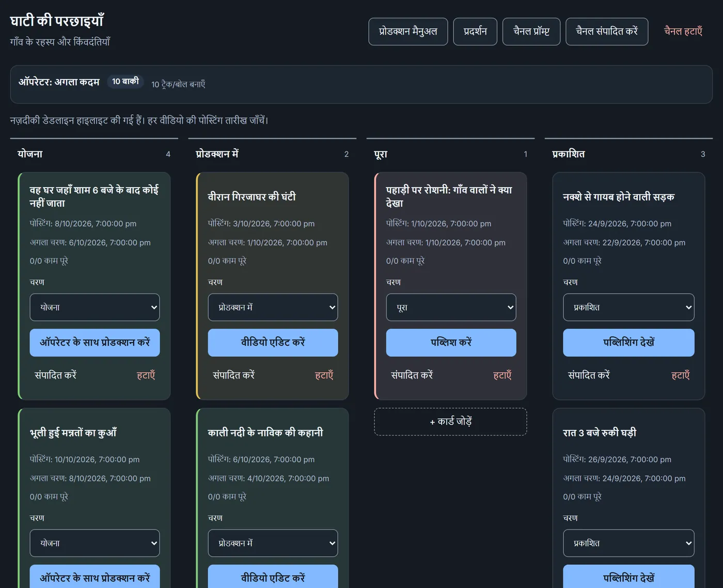The width and height of the screenshot is (723, 588).
Task: Click + कार्ड जोड़ें in पूरा column
Action: point(450,422)
